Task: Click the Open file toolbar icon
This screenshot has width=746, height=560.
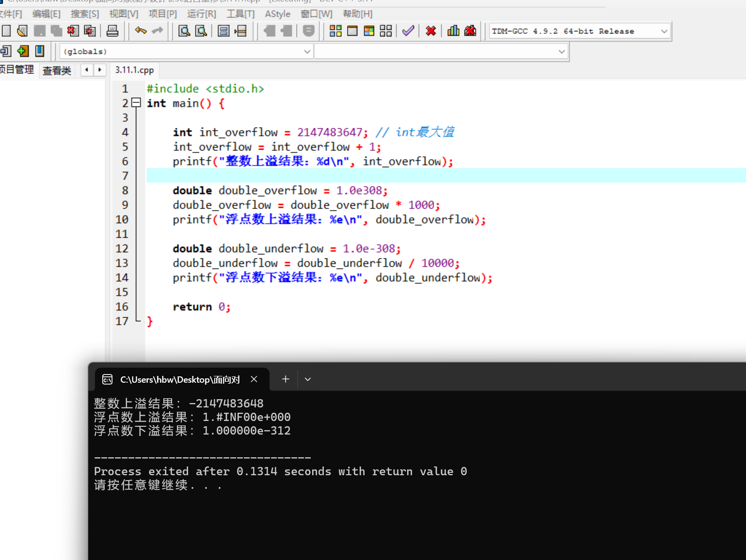Action: [22, 31]
